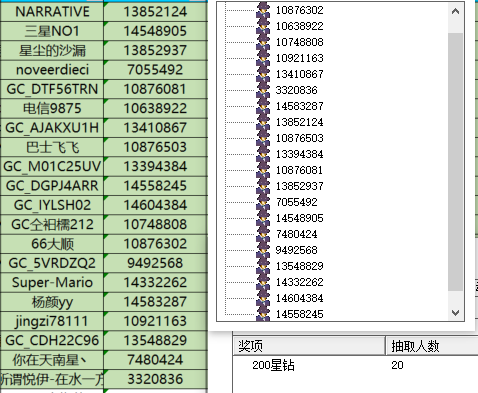Viewport: 478px width, 393px height.
Task: Click spreadsheet cell 你在天南星丶
Action: click(x=52, y=360)
